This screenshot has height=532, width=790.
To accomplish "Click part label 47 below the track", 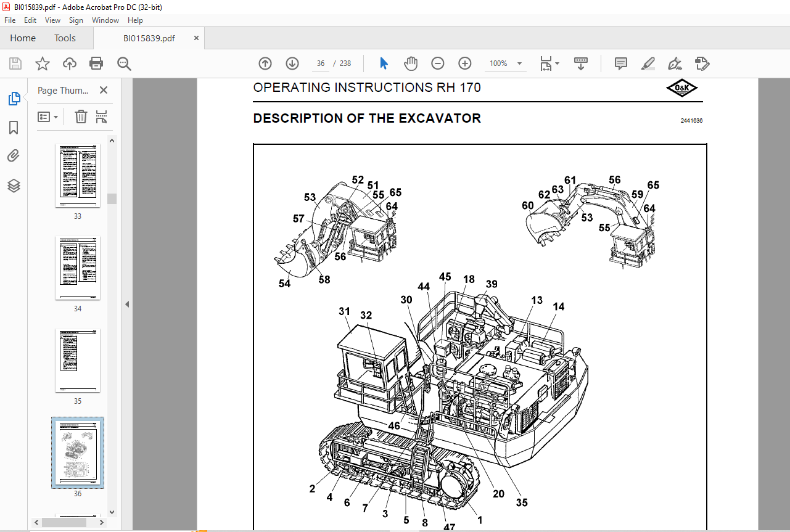I will point(449,528).
